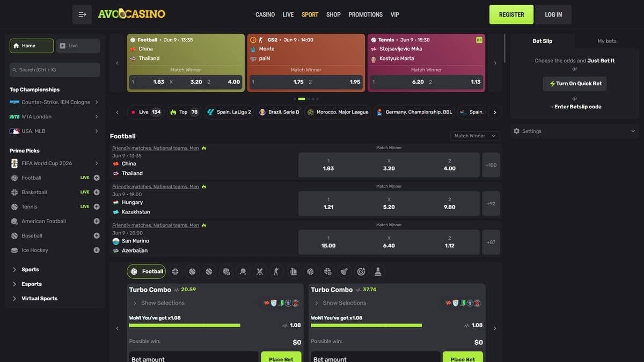Open +100 more markets for China vs Thailand
This screenshot has width=644, height=362.
click(x=491, y=165)
